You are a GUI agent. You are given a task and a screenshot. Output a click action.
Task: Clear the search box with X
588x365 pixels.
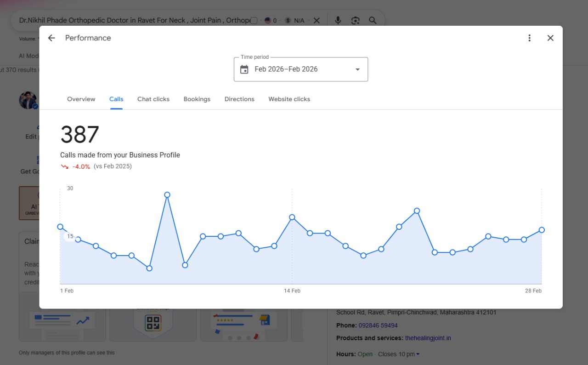pyautogui.click(x=317, y=20)
